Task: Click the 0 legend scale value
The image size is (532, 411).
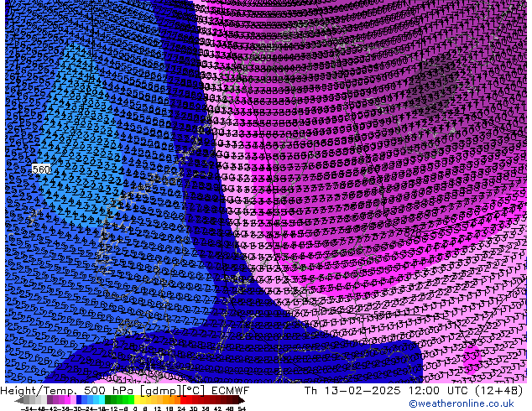Action: [x=135, y=409]
